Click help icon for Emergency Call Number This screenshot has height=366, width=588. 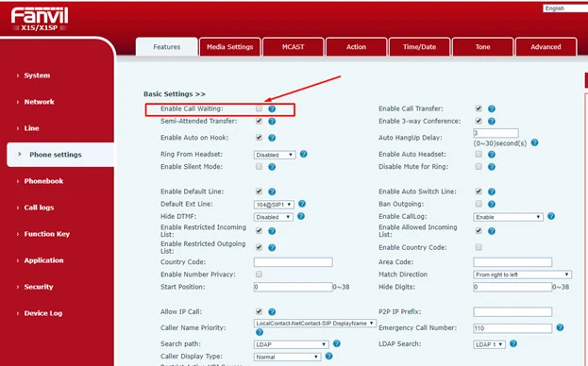(x=560, y=327)
